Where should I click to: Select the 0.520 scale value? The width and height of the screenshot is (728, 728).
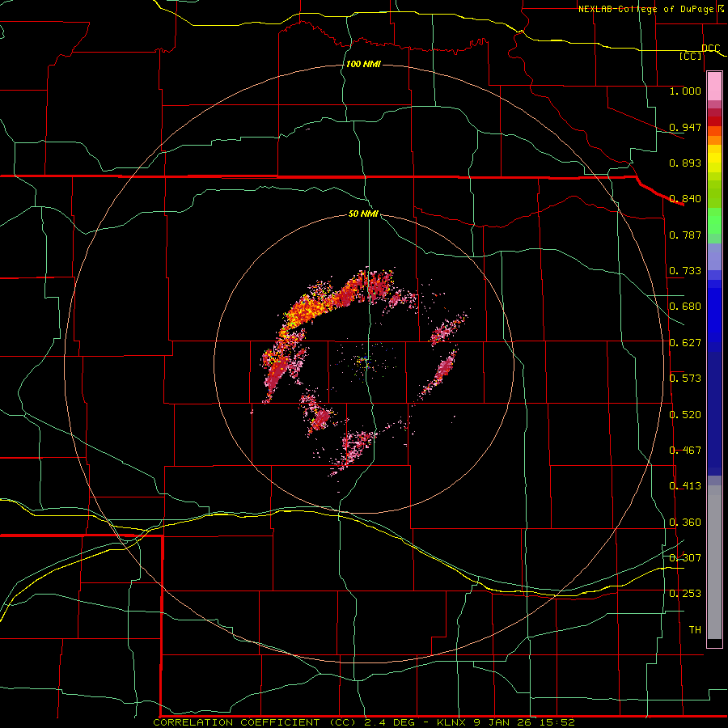pos(685,415)
